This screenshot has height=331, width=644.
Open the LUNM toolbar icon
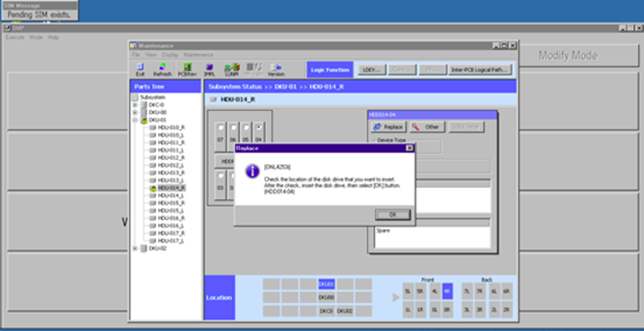click(231, 69)
